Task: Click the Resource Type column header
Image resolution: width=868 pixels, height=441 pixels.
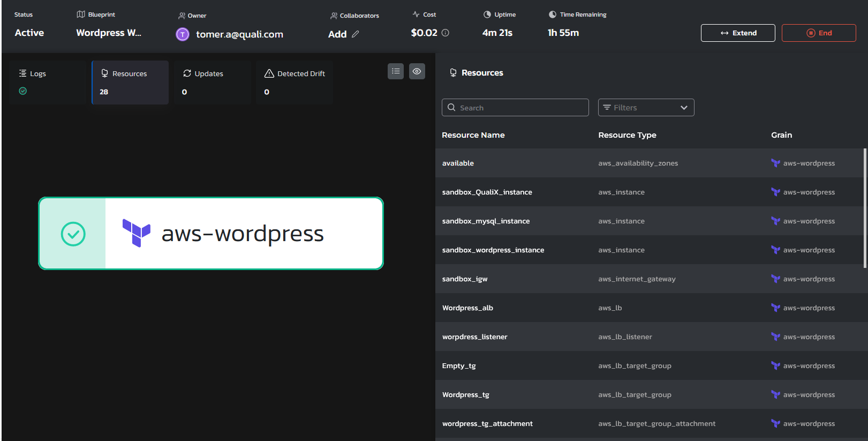Action: point(627,135)
